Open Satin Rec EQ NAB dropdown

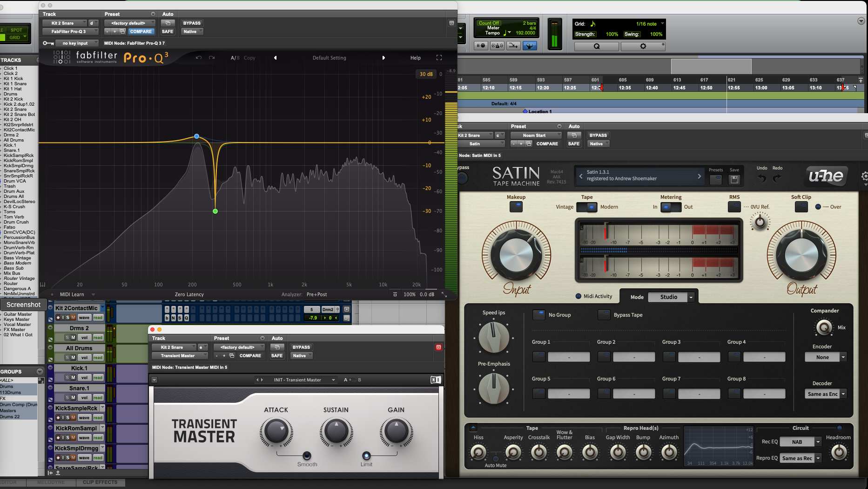pyautogui.click(x=801, y=442)
